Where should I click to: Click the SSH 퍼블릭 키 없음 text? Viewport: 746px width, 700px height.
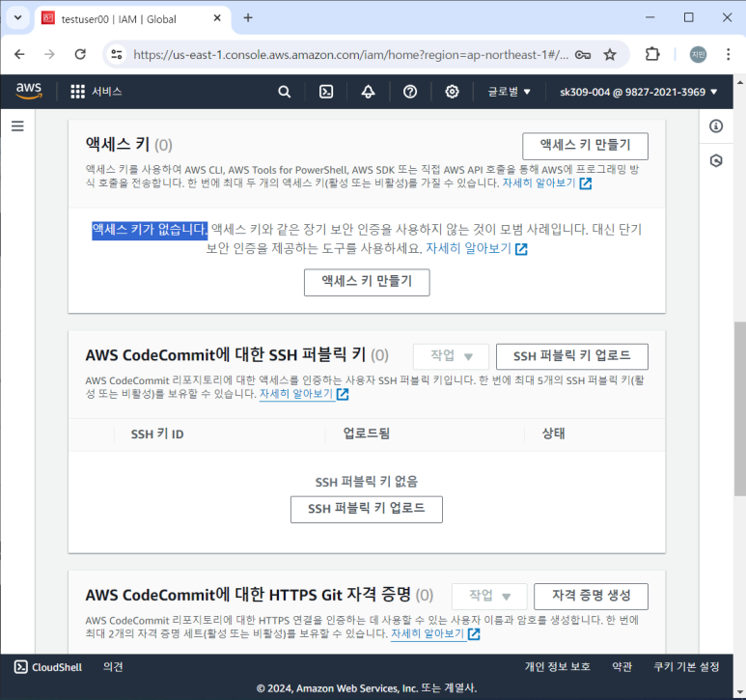367,482
